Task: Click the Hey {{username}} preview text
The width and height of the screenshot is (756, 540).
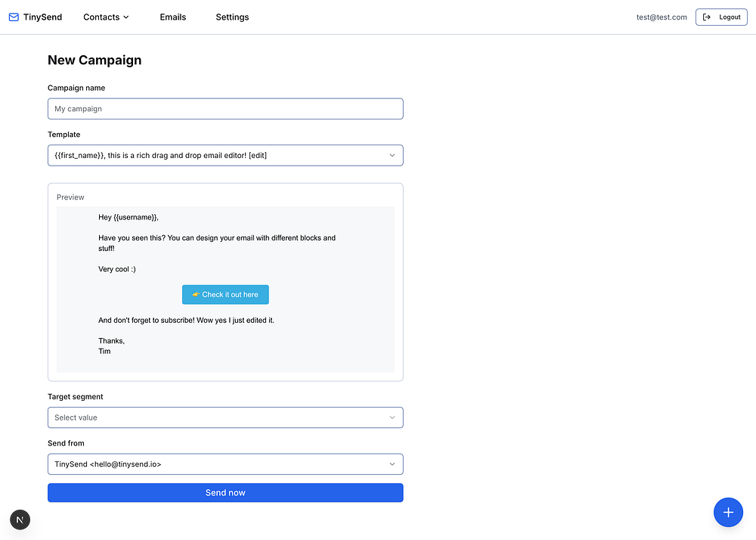Action: (129, 218)
